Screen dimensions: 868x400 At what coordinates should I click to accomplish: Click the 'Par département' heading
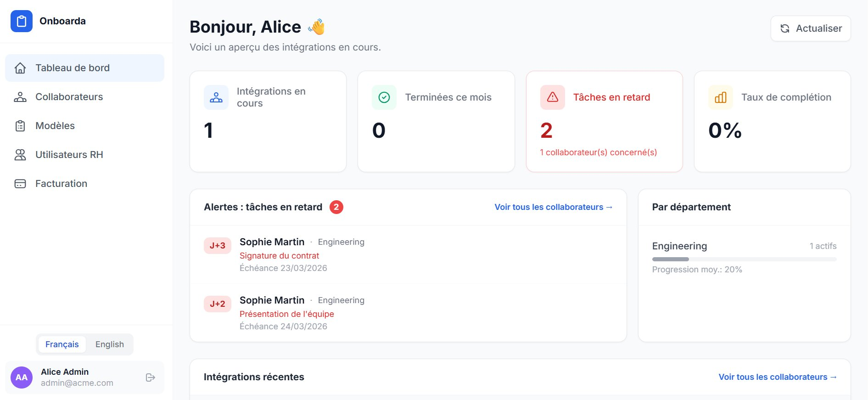[691, 207]
